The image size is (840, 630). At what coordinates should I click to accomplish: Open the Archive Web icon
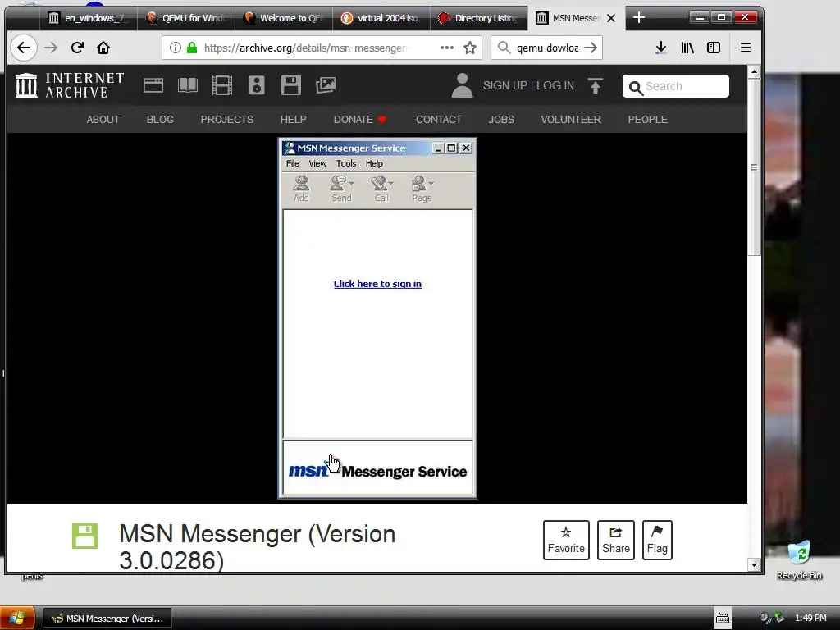[x=153, y=85]
